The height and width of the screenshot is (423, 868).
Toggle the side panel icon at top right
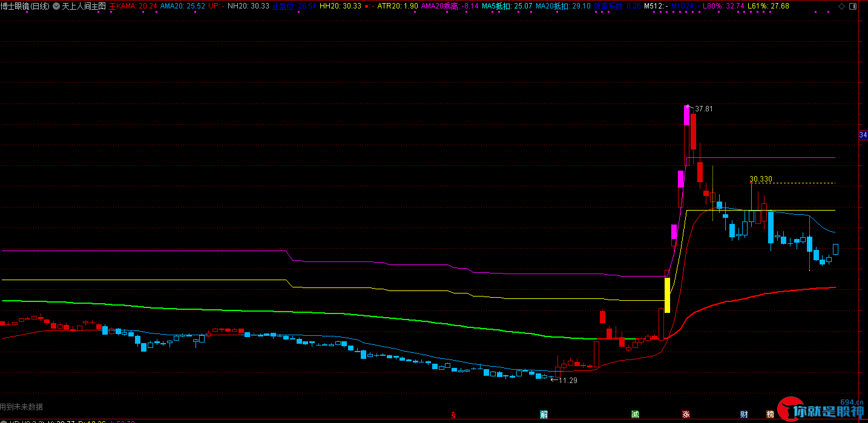click(852, 5)
